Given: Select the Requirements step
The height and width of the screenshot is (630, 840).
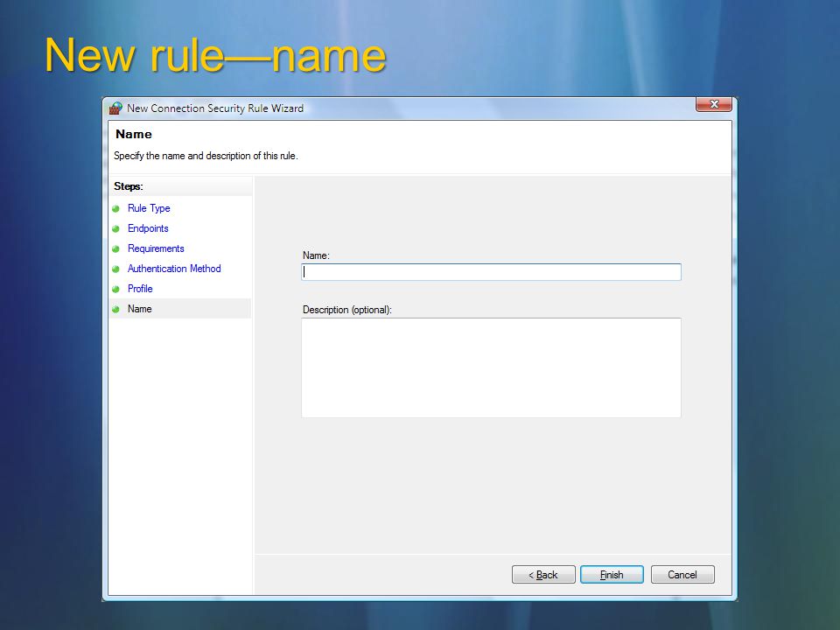Looking at the screenshot, I should pos(156,248).
